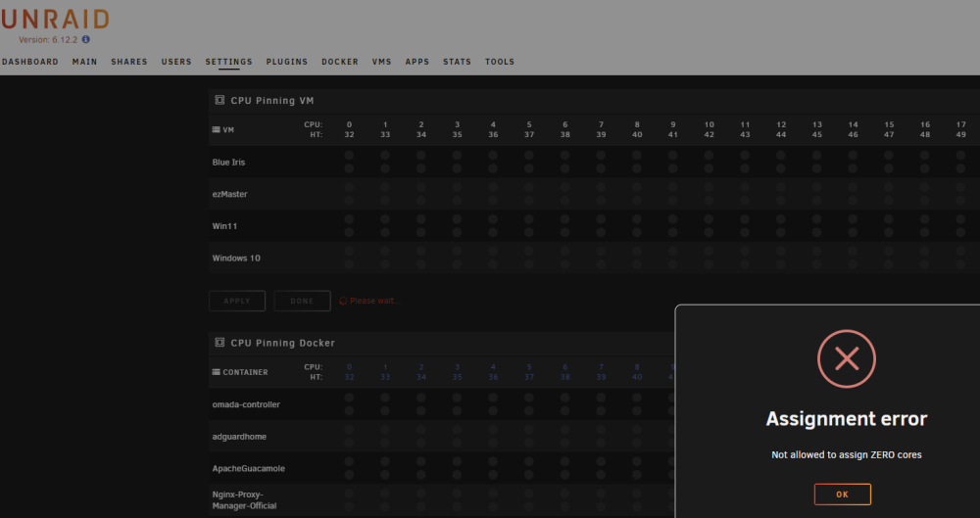Toggle Win11 HT 35 checkbox

[457, 232]
